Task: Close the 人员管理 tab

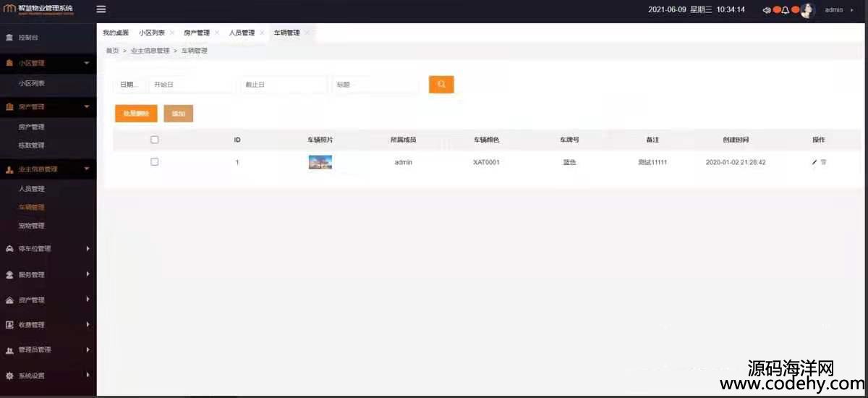Action: (262, 33)
